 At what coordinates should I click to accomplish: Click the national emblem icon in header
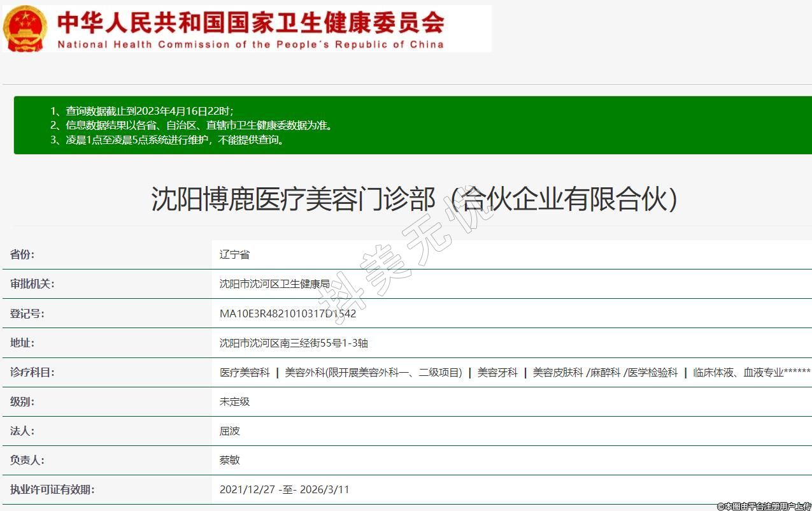pos(25,29)
